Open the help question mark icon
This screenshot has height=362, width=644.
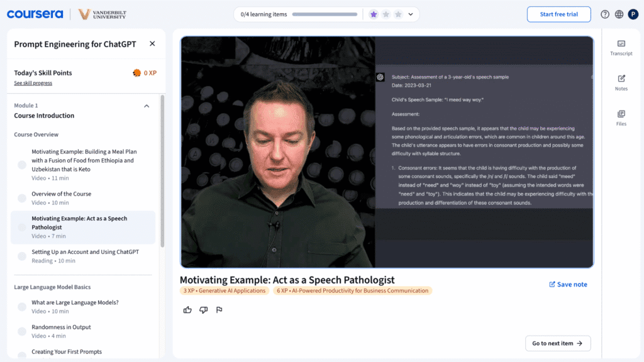tap(604, 14)
